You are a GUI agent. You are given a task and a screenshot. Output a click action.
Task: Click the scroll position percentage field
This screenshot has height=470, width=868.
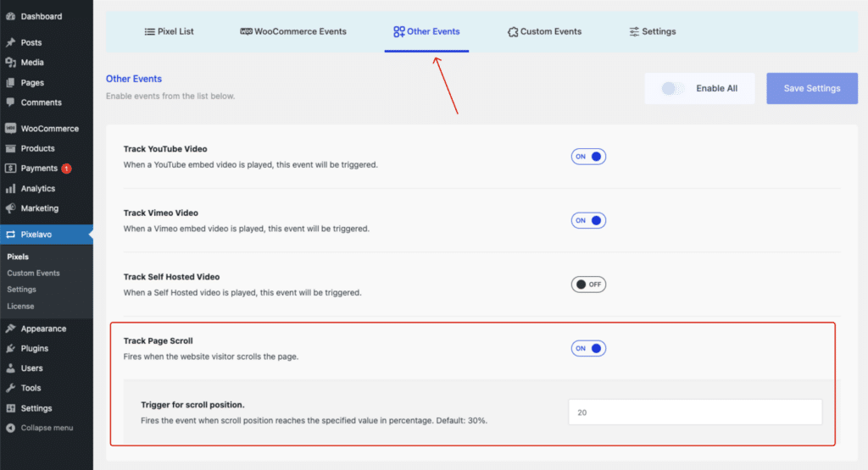coord(694,412)
